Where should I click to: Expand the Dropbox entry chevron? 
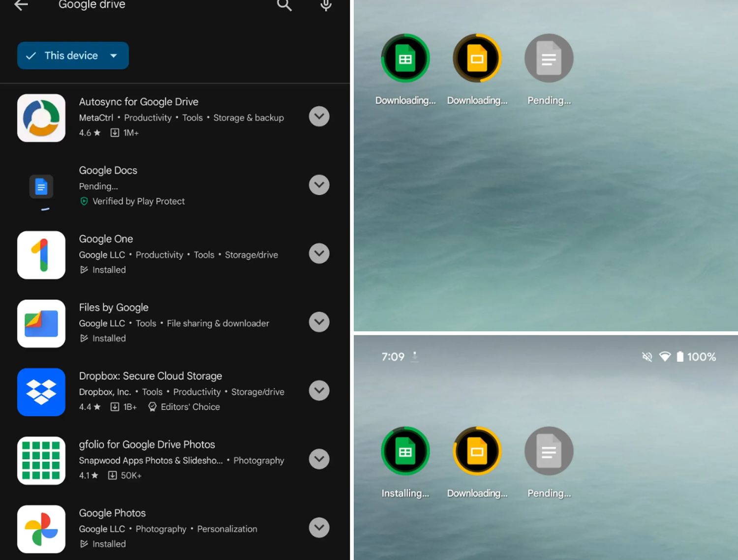[x=319, y=390]
